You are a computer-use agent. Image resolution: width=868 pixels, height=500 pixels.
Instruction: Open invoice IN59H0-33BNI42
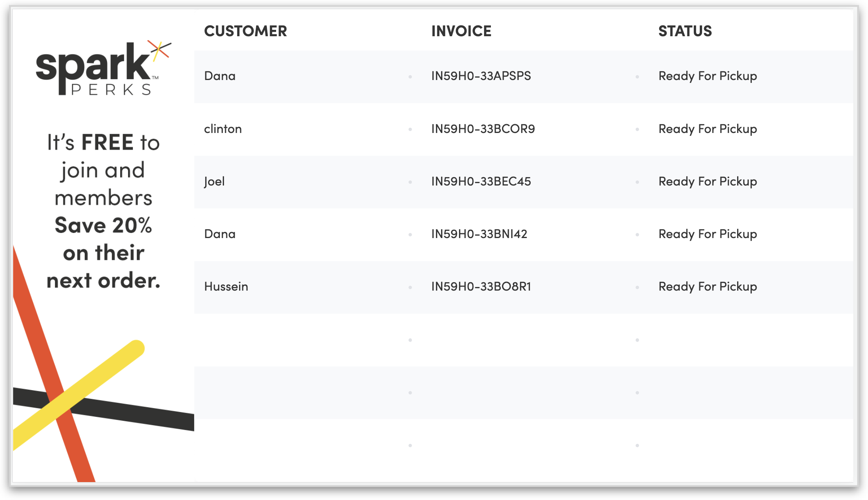(x=479, y=234)
